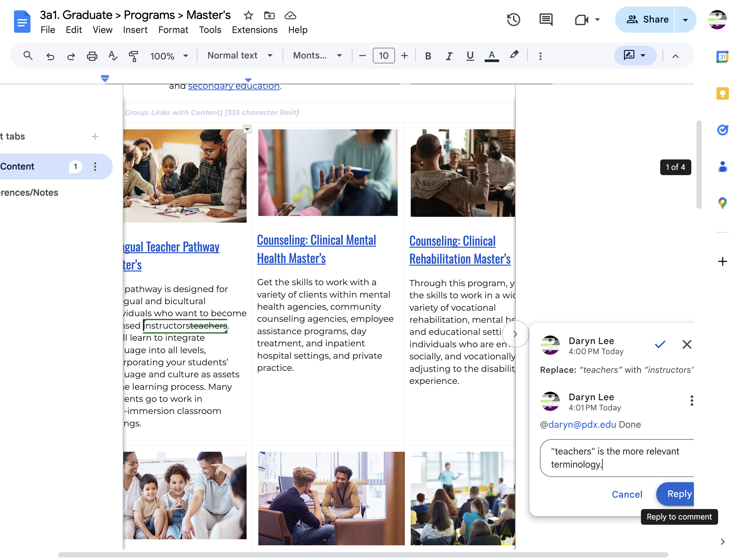Open the Insert menu
Viewport: 741px width, 560px height.
point(135,30)
